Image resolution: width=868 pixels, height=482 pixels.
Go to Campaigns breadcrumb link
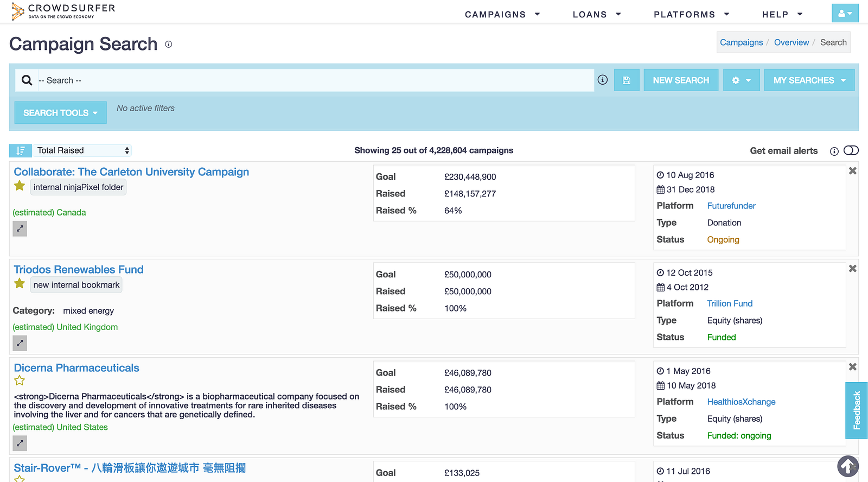point(741,42)
